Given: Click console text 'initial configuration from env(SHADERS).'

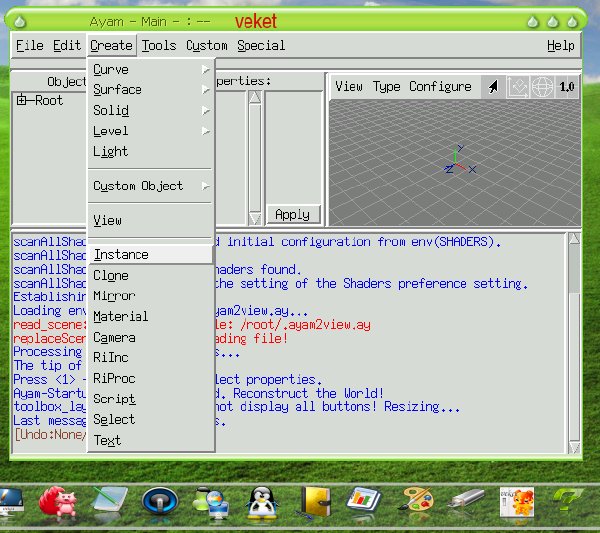Looking at the screenshot, I should tap(364, 242).
